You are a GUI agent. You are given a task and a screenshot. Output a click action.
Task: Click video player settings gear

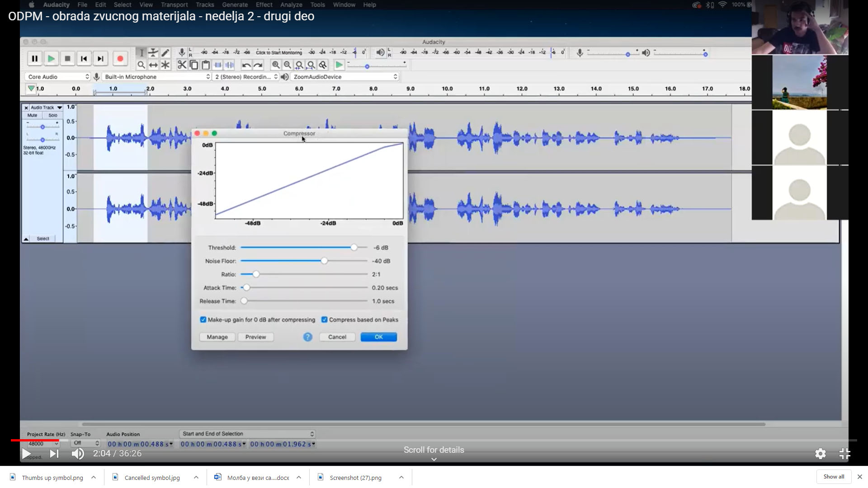click(x=821, y=454)
